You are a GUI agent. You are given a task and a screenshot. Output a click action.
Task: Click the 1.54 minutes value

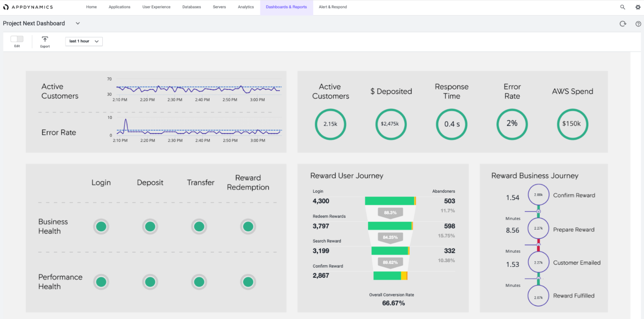(x=513, y=198)
